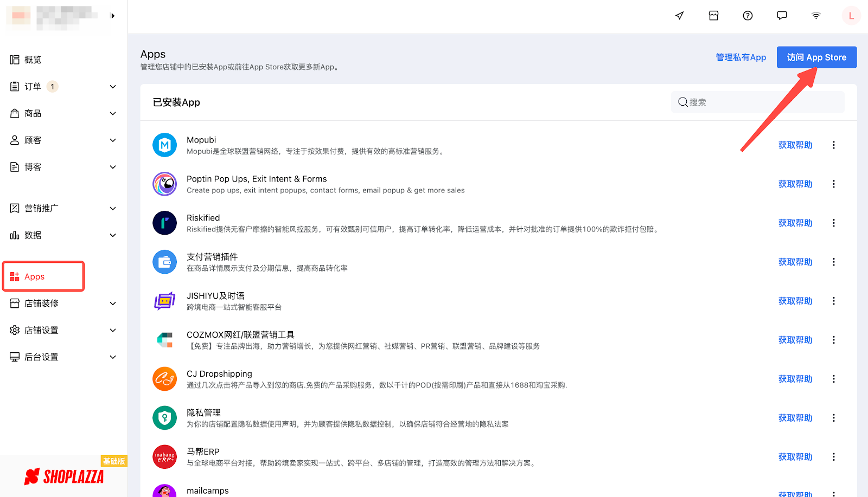
Task: Open 订单 in the sidebar
Action: click(33, 87)
